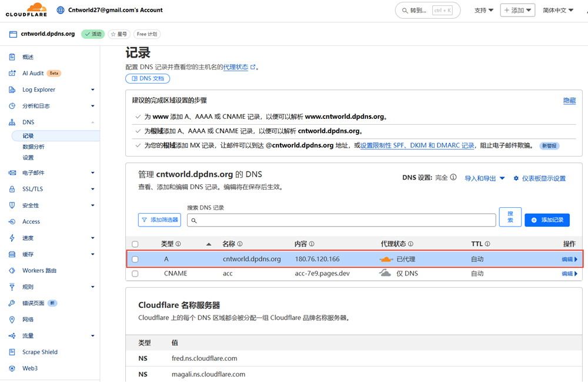Expand the Log Explorer sidebar section
The image size is (588, 382).
(x=93, y=89)
